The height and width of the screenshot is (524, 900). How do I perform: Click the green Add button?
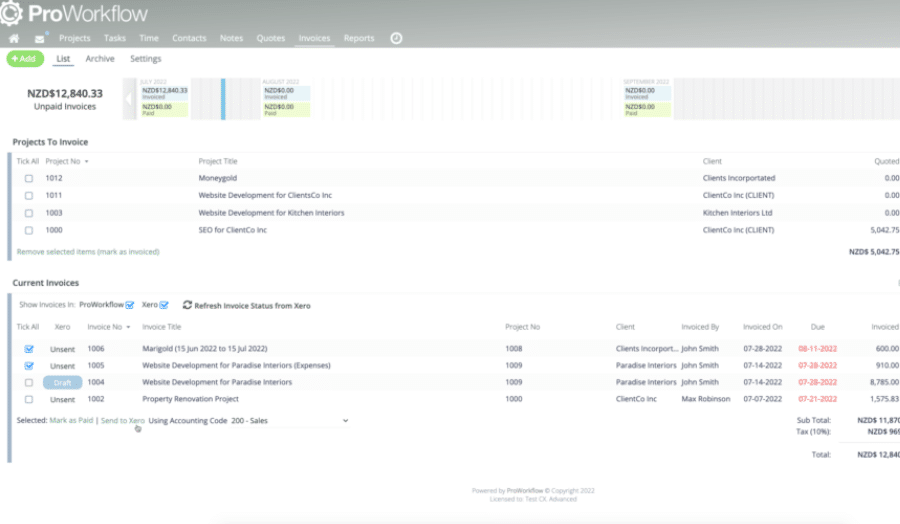click(25, 59)
